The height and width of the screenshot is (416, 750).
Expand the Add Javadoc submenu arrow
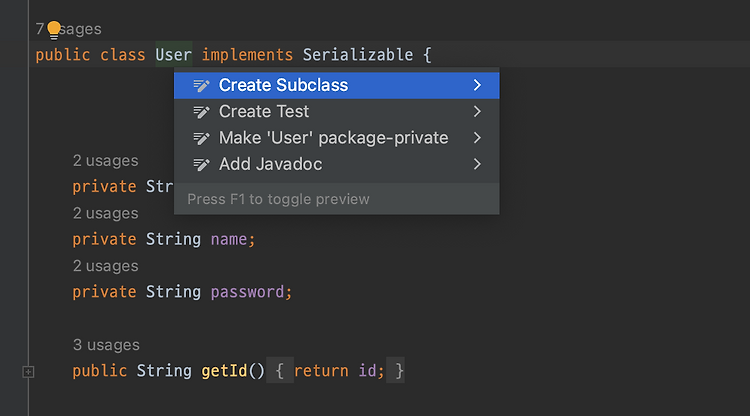pyautogui.click(x=478, y=164)
